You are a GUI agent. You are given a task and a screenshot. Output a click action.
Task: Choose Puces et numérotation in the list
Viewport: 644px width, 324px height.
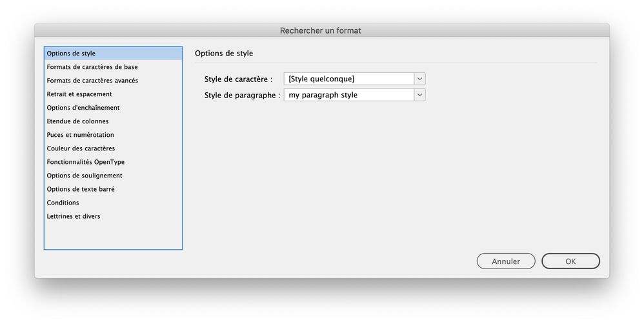coord(81,134)
